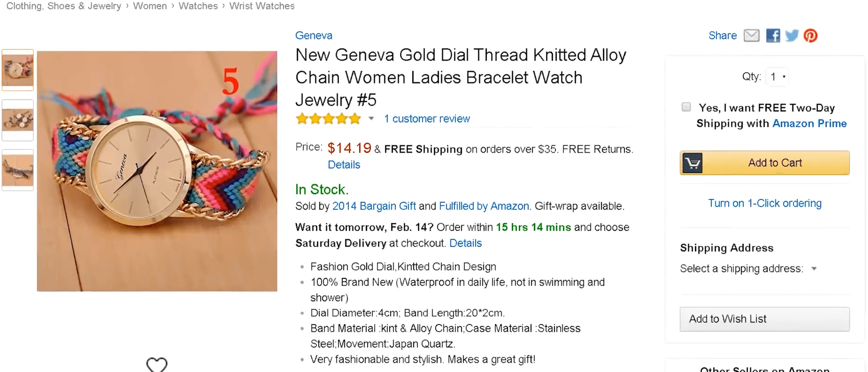This screenshot has width=868, height=372.
Task: Open the 2014 Bargain Gift seller link
Action: pos(374,206)
